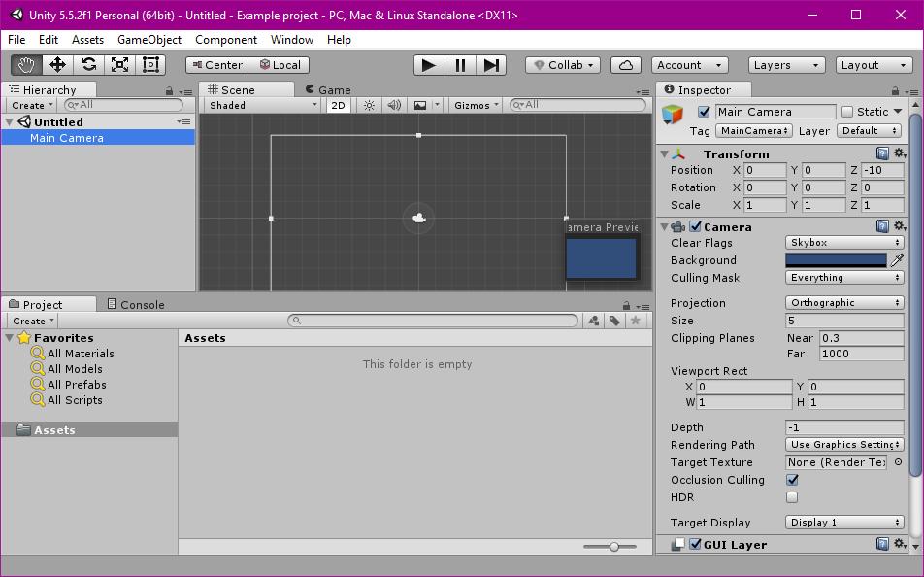Open Rendering Path dropdown
Viewport: 924px width, 577px height.
point(844,444)
